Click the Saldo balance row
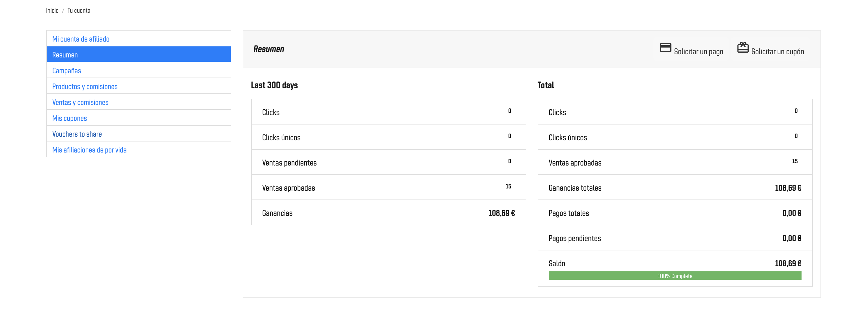This screenshot has width=868, height=309. [675, 263]
